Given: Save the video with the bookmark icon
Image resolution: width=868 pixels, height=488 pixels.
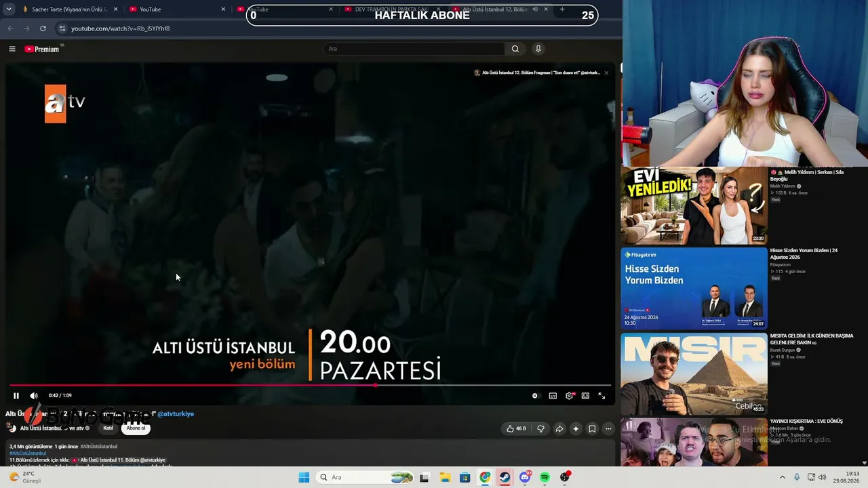Looking at the screenshot, I should tap(592, 429).
